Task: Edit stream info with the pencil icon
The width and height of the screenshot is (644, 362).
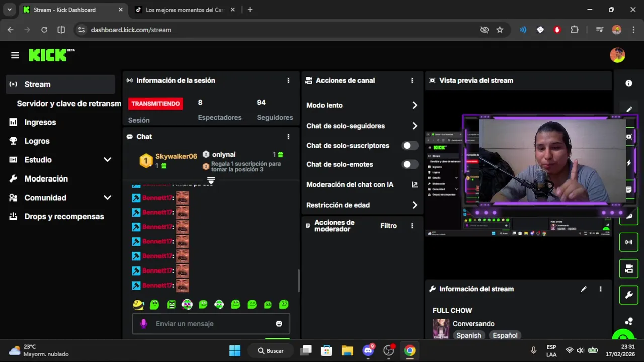Action: [584, 289]
